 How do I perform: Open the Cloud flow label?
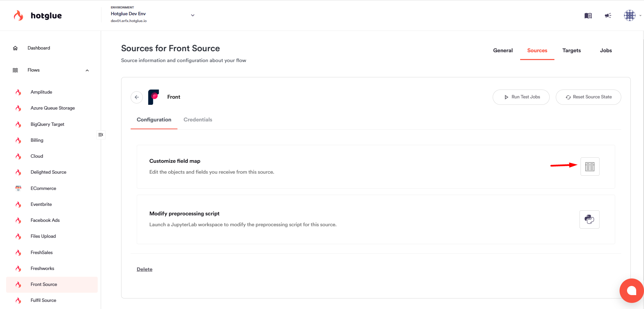click(x=37, y=156)
